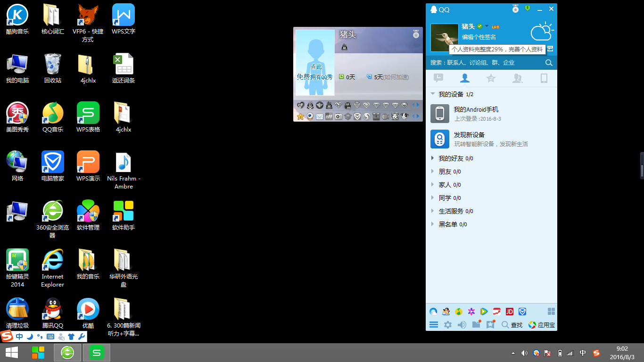Viewport: 644px width, 362px height.
Task: Click the hummingbird avatar in QQ
Action: pyautogui.click(x=445, y=38)
